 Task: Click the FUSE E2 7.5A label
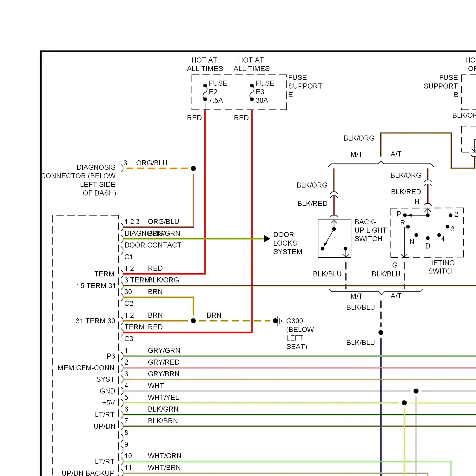pyautogui.click(x=218, y=92)
